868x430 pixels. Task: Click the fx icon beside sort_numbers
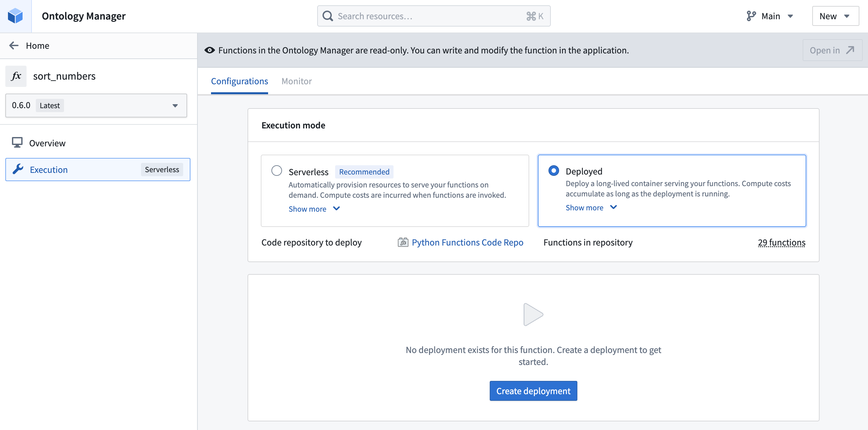[x=16, y=76]
